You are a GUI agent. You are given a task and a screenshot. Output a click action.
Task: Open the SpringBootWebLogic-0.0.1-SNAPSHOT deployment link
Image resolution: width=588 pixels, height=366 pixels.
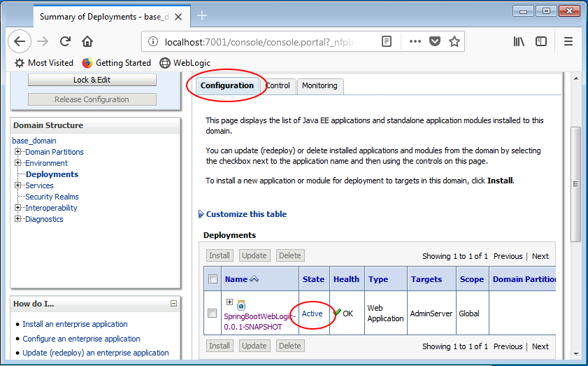(x=260, y=322)
